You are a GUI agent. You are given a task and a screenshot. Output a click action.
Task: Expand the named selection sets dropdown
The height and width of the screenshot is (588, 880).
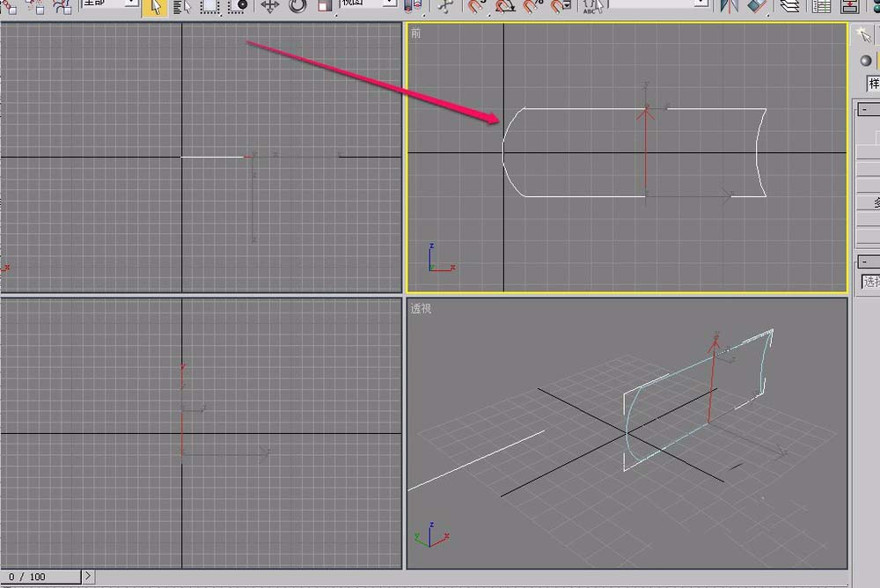700,4
